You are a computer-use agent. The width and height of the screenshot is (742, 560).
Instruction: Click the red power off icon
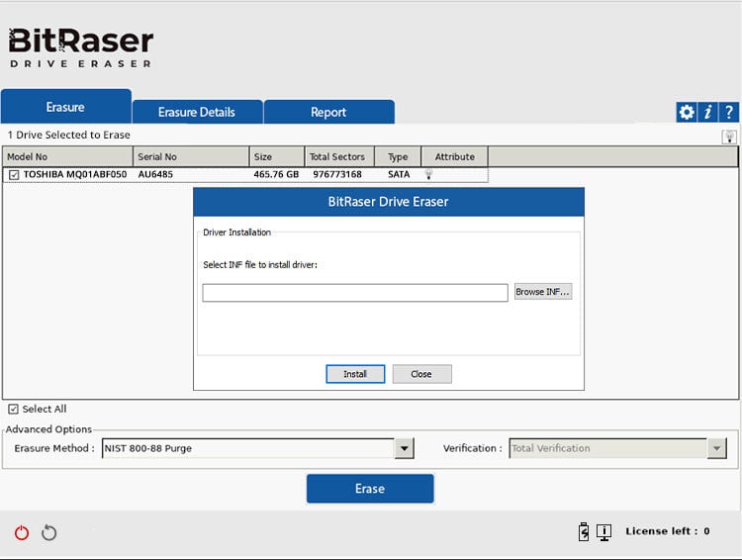pos(22,533)
